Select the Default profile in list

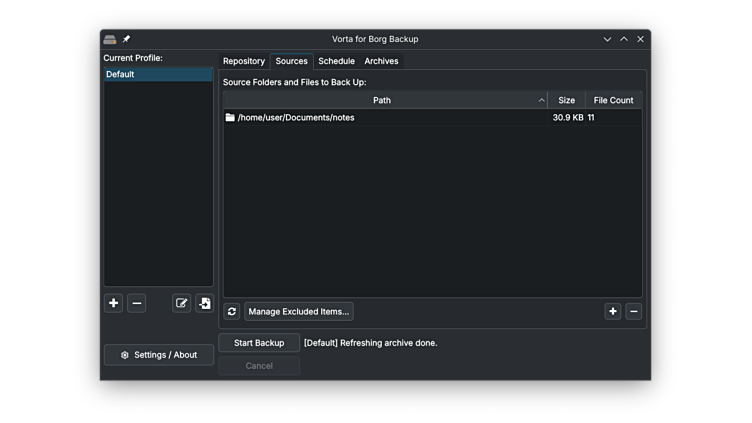158,74
